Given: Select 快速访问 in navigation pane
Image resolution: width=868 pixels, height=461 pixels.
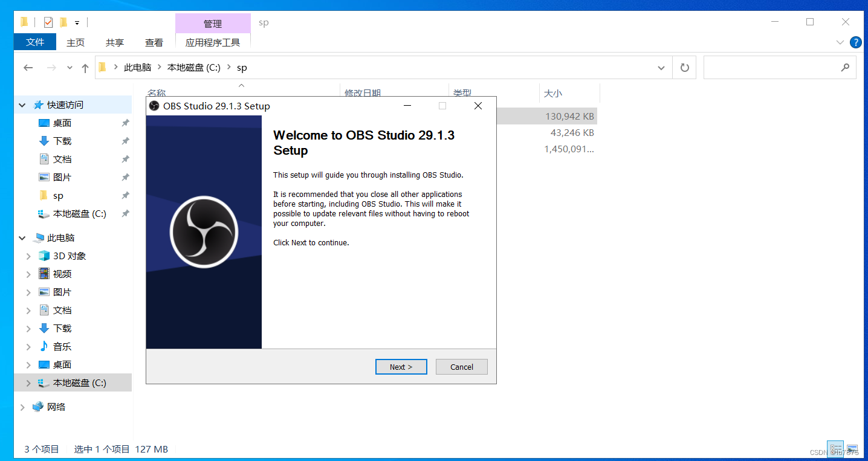Looking at the screenshot, I should [x=65, y=105].
